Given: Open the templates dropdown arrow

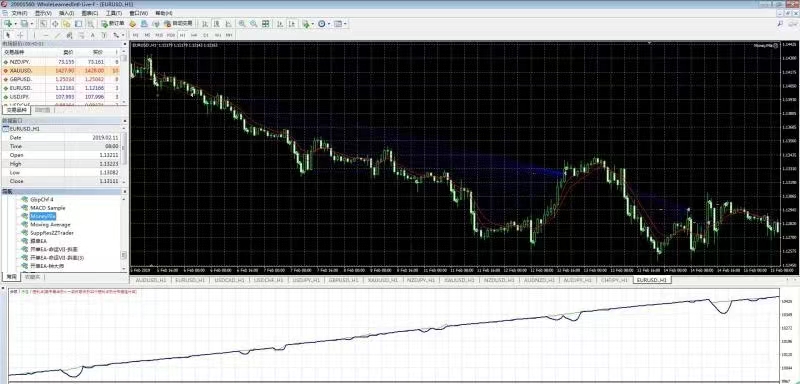Looking at the screenshot, I should (x=345, y=23).
